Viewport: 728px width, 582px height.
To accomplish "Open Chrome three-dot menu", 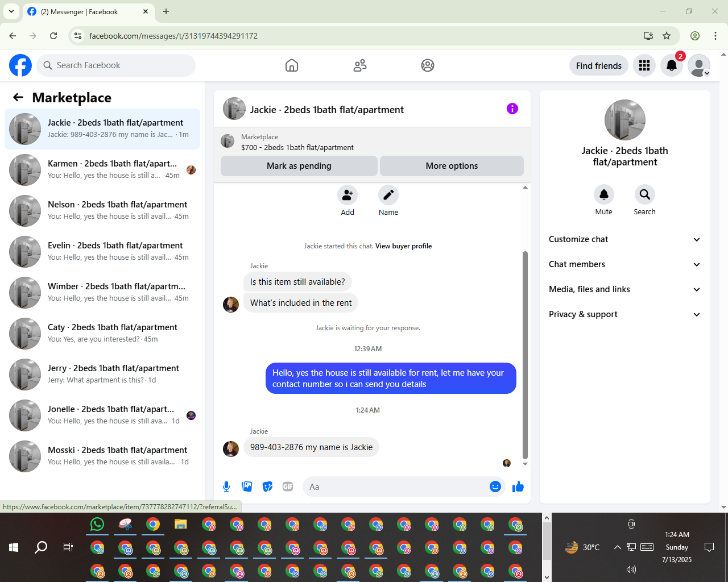I will click(715, 36).
